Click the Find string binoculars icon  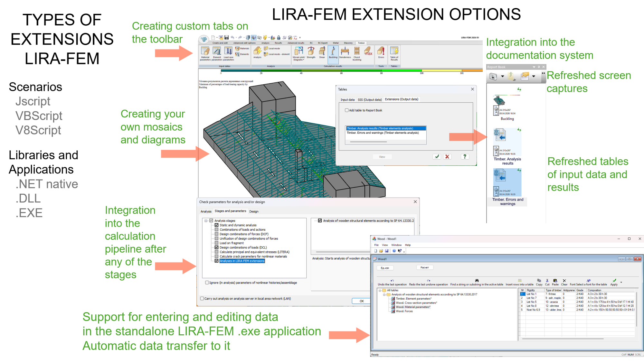pyautogui.click(x=477, y=281)
